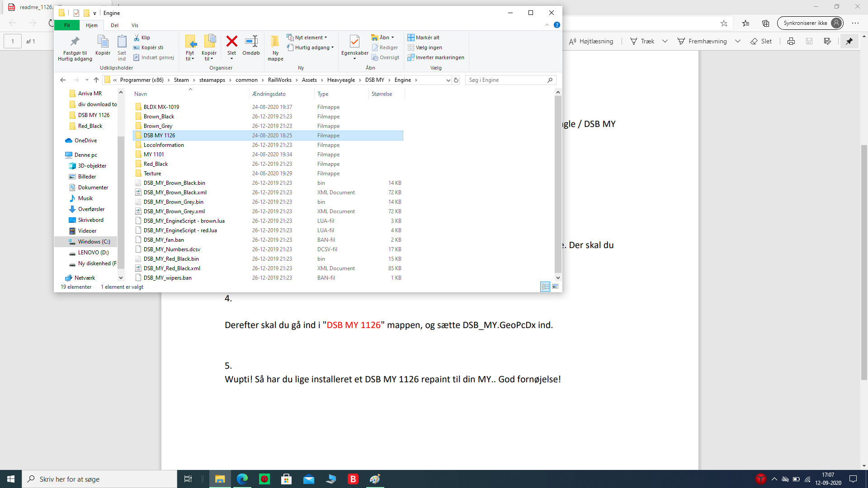The width and height of the screenshot is (868, 488).
Task: Click the red Slet delete icon
Action: coord(231,42)
